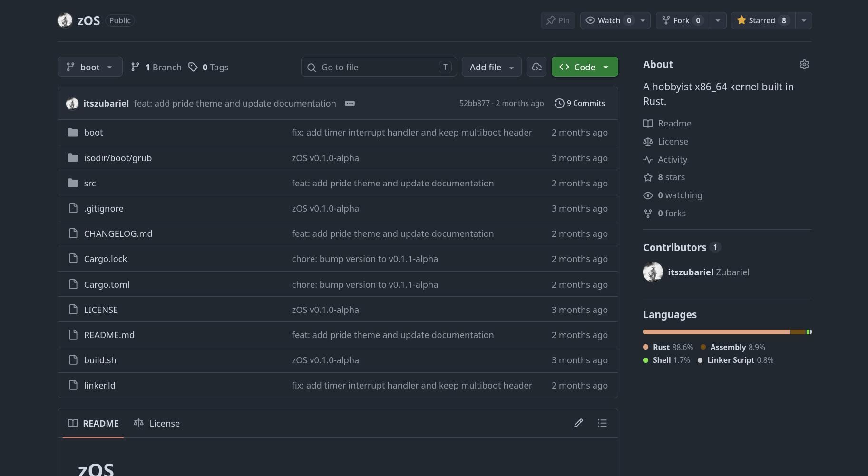This screenshot has height=476, width=868.
Task: Open the Watch options dropdown arrow
Action: (x=643, y=20)
